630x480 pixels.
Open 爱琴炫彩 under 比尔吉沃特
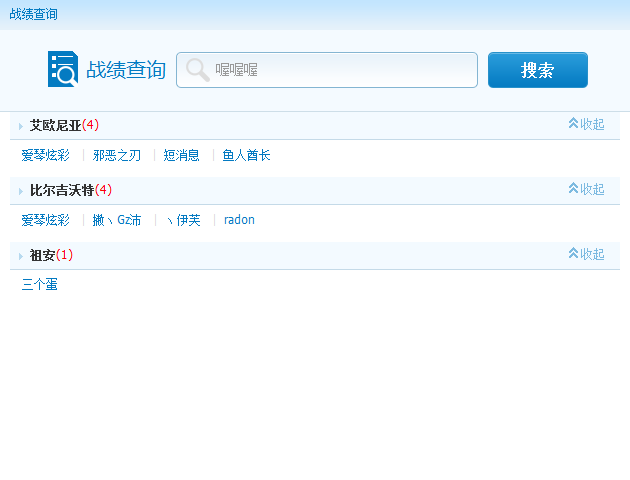[x=45, y=220]
